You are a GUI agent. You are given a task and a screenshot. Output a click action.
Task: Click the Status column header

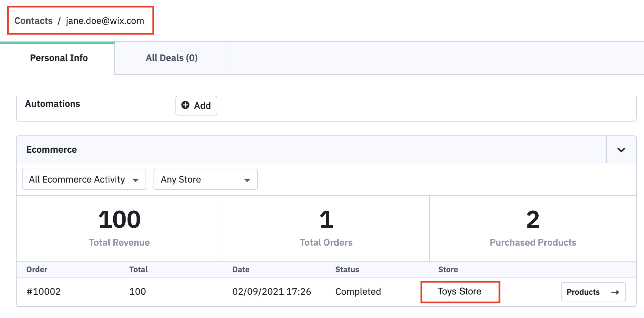347,270
